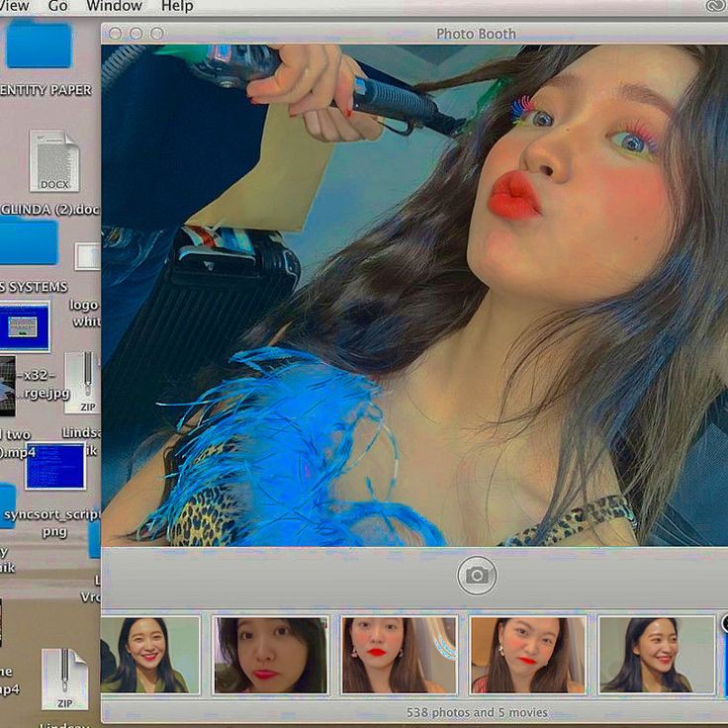Select the blue screenshot thumbnail below the SYSTEMS folder
This screenshot has height=728, width=728.
point(25,326)
